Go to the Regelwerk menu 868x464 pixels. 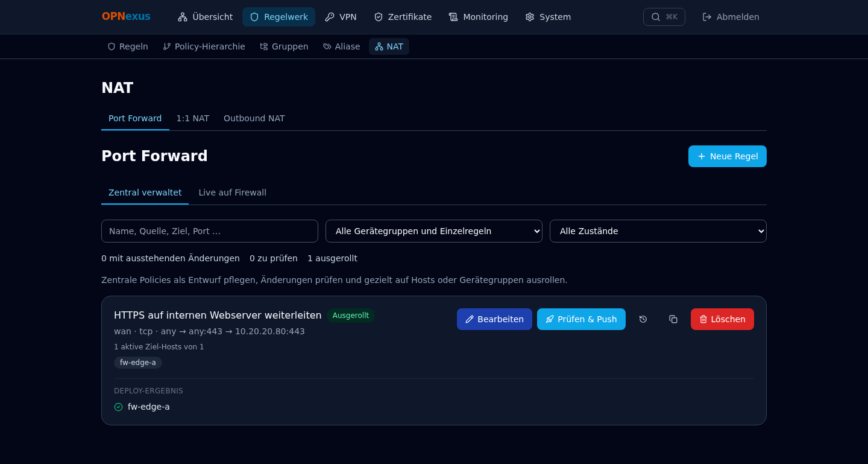tap(278, 17)
